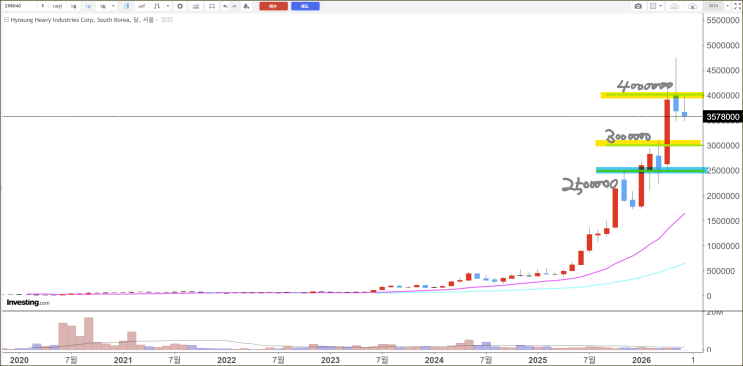The image size is (743, 366).
Task: Open the candlestick chart style icon
Action: point(127,6)
